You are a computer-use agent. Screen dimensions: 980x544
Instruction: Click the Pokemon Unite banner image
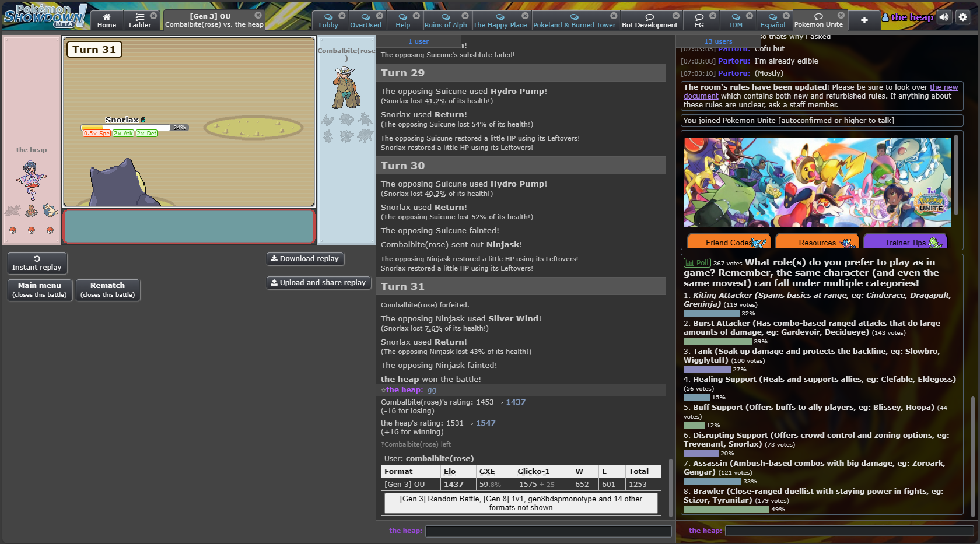pos(817,182)
